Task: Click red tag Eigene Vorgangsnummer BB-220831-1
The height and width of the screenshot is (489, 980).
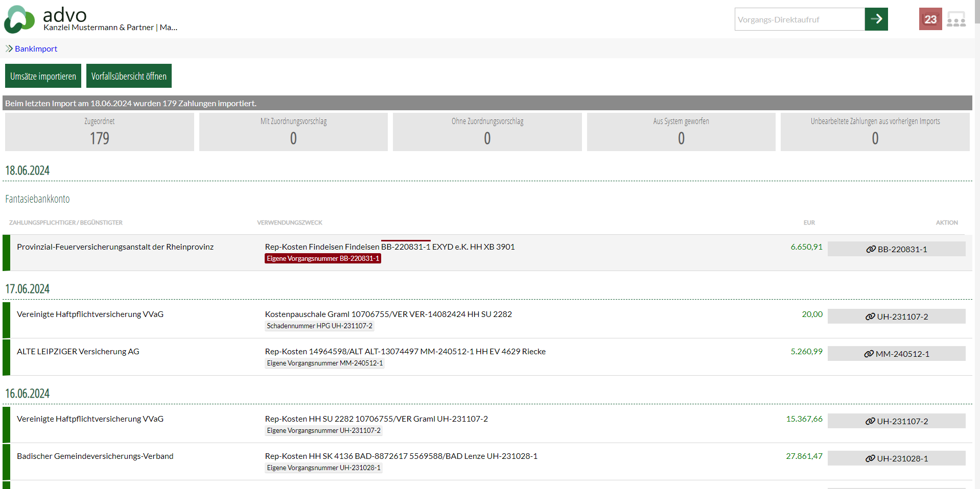Action: click(323, 259)
